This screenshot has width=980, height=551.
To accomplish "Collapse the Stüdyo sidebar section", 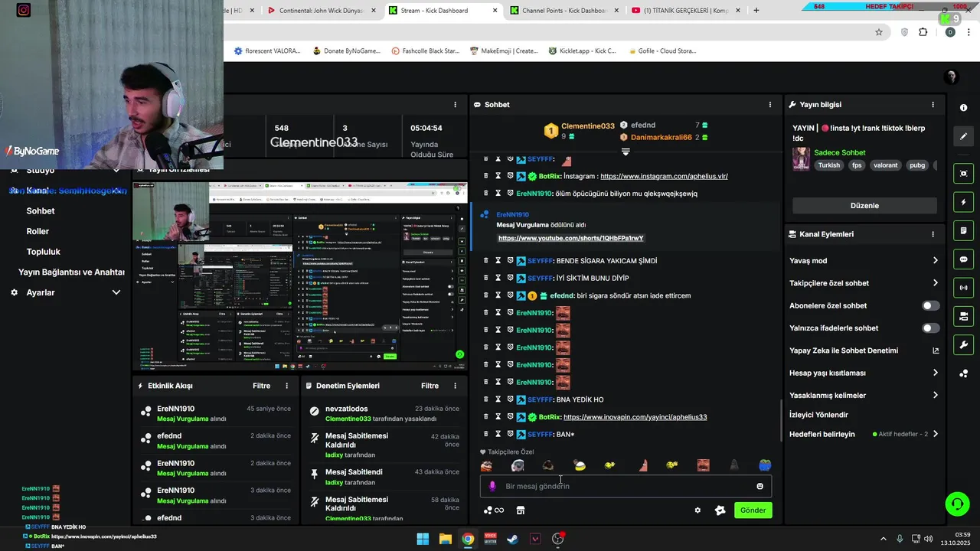I will click(x=116, y=170).
